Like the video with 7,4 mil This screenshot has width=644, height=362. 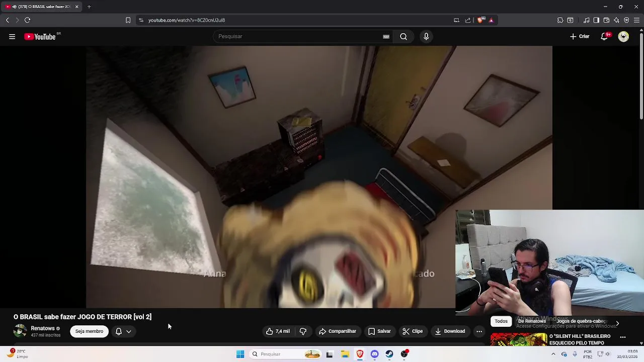(277, 331)
